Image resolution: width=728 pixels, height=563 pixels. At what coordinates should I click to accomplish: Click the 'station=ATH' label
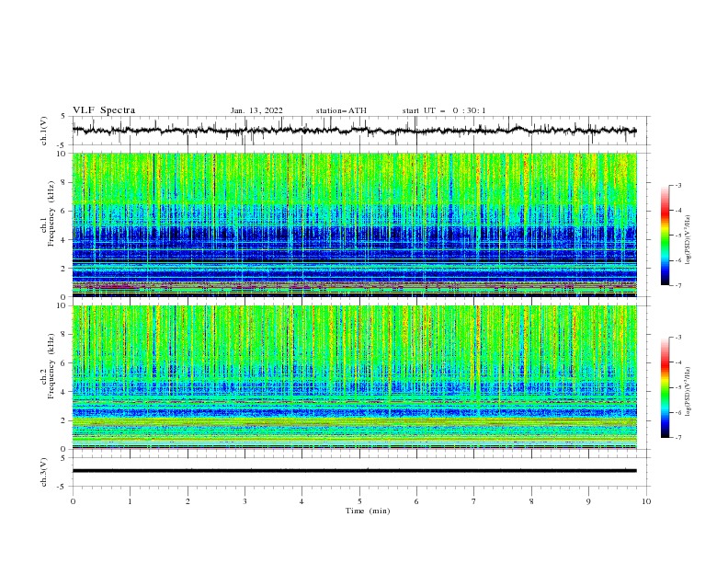click(x=341, y=110)
